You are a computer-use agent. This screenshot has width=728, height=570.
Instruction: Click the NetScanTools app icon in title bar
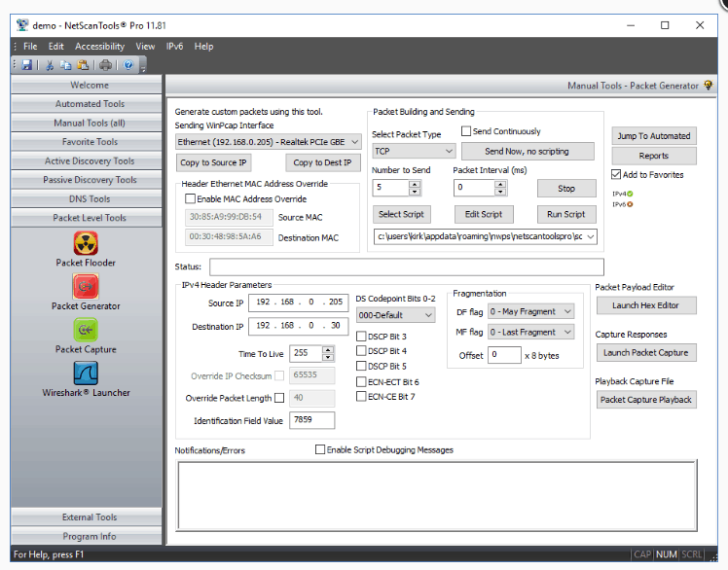coord(21,25)
